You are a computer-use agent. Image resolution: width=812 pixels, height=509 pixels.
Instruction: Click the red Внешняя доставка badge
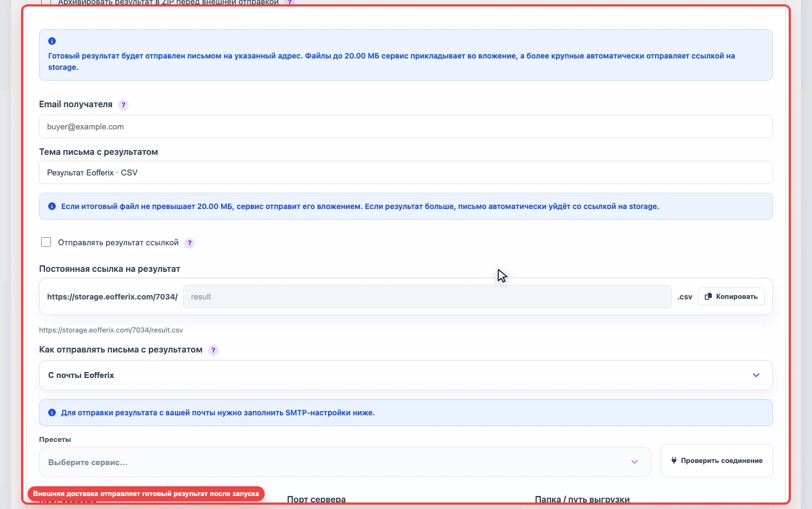point(146,494)
